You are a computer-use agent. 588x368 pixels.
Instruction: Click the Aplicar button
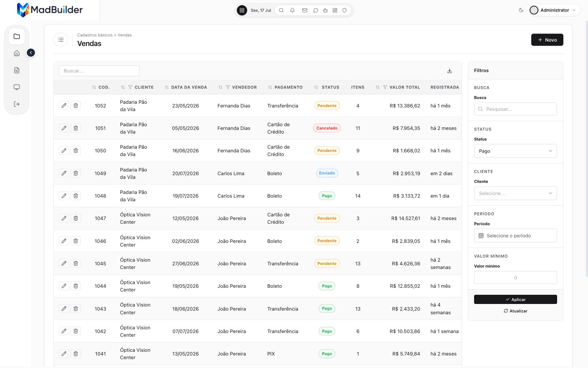click(515, 300)
